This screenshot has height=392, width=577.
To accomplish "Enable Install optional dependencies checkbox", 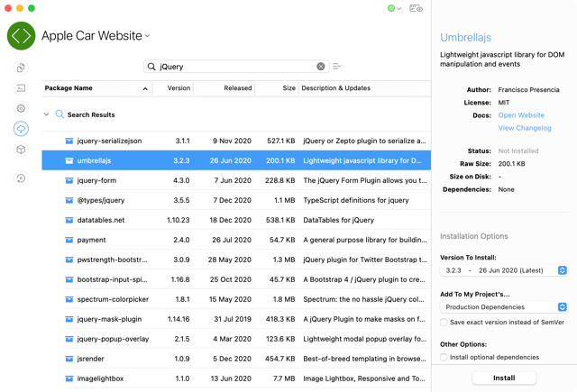I will (444, 357).
